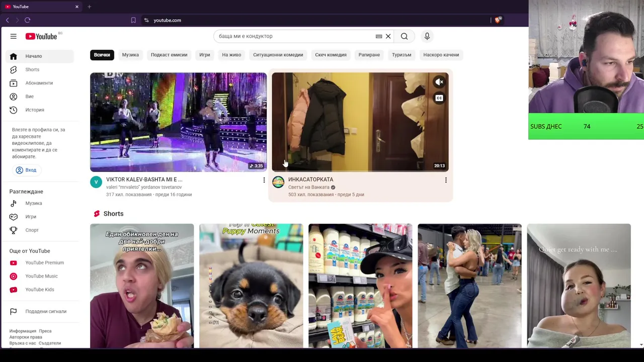The image size is (644, 362).
Task: Play the VIKTOR KALEV video thumbnail
Action: pyautogui.click(x=178, y=122)
